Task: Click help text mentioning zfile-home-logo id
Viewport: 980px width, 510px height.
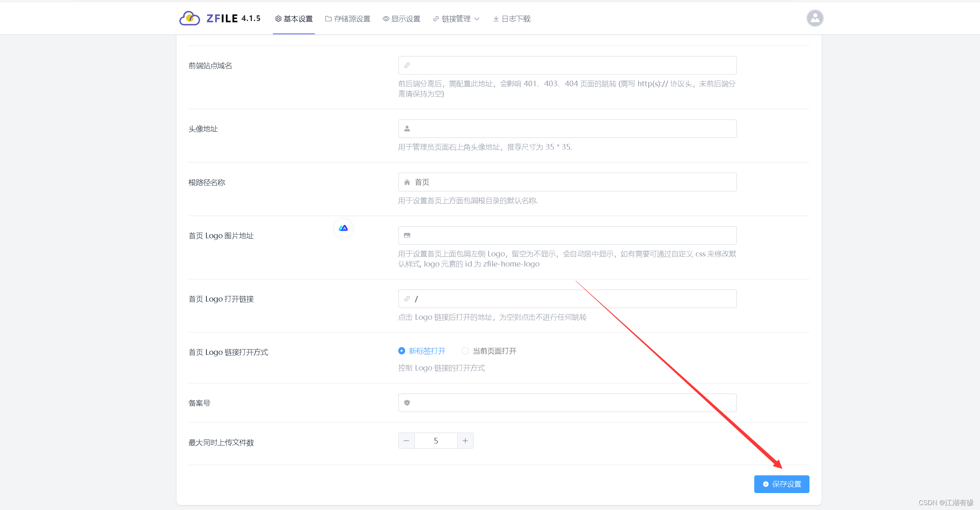Action: [x=567, y=259]
